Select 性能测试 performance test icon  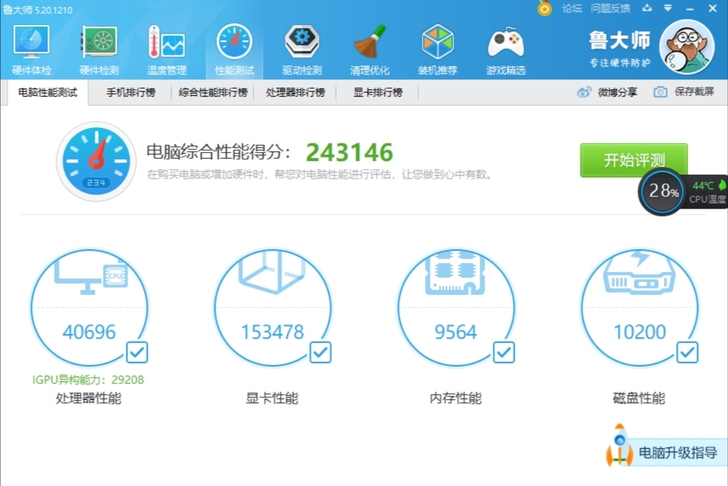[x=234, y=50]
